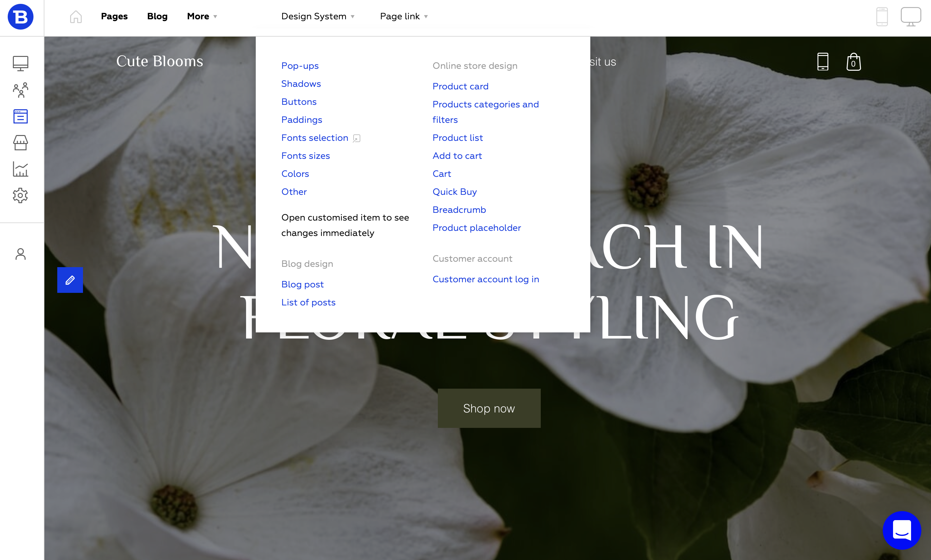Click the blue B logo icon
The width and height of the screenshot is (931, 560).
(20, 17)
